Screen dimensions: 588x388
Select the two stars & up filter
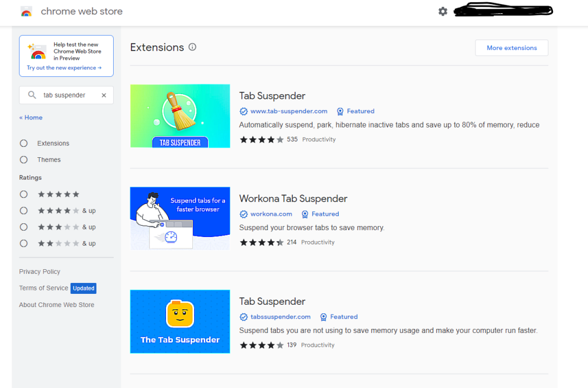click(x=24, y=243)
